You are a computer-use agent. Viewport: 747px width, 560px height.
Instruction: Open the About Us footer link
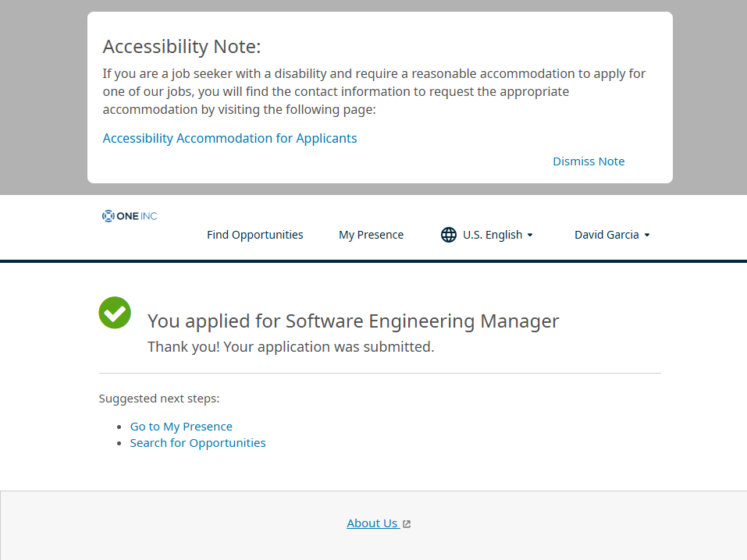click(x=372, y=523)
